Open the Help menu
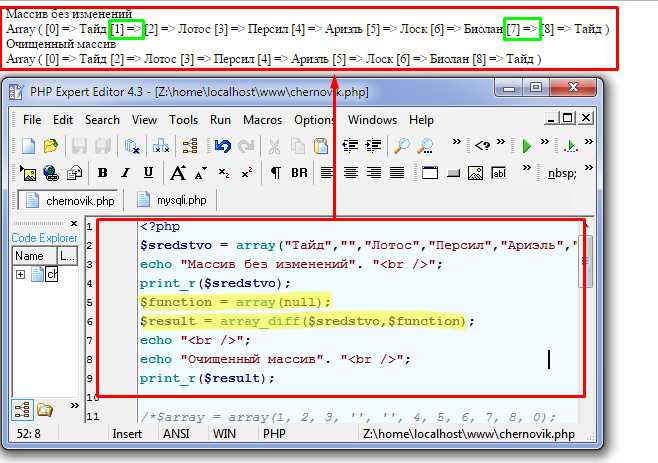This screenshot has width=658, height=463. tap(421, 120)
